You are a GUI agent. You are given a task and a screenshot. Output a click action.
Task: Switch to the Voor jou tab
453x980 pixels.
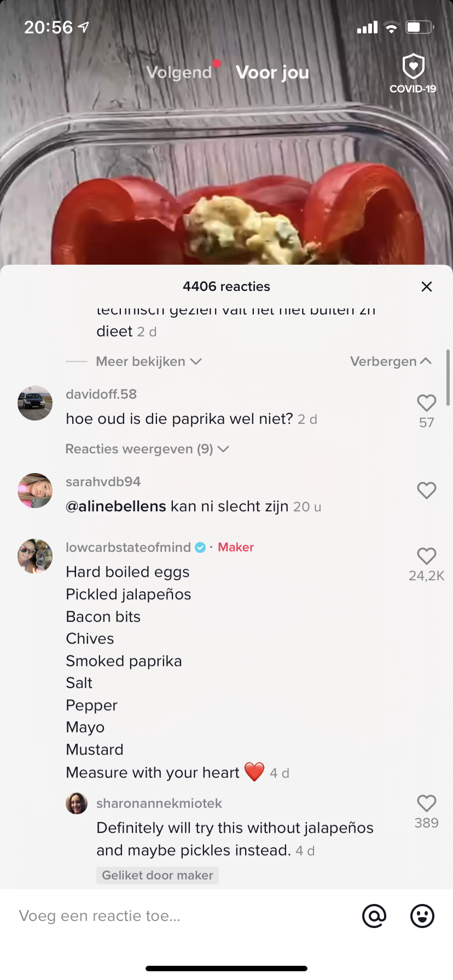pos(272,72)
